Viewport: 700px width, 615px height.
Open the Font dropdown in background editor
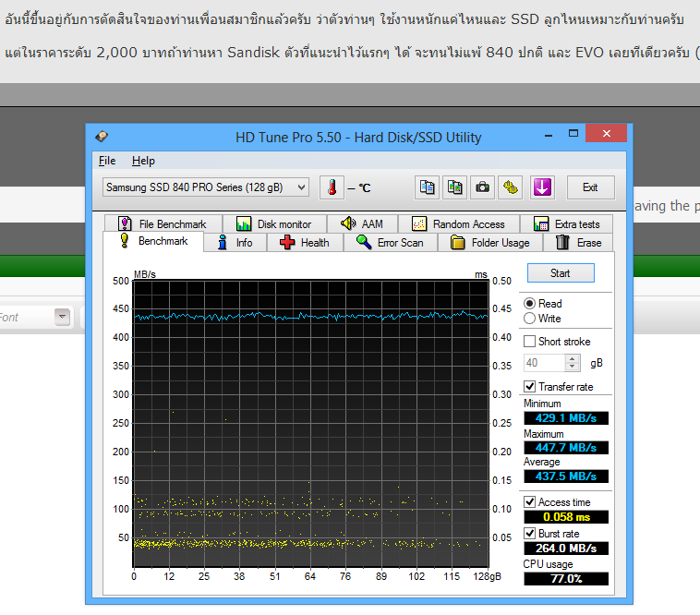tap(62, 317)
